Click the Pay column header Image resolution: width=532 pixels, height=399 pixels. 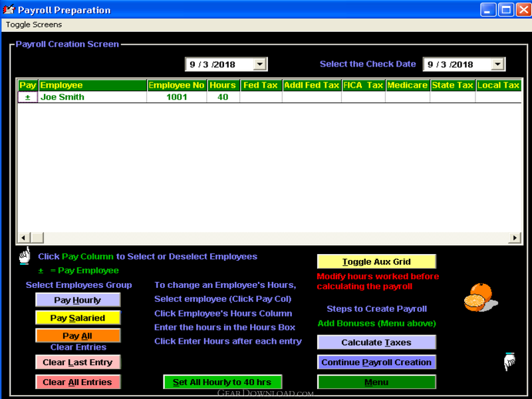pyautogui.click(x=28, y=85)
